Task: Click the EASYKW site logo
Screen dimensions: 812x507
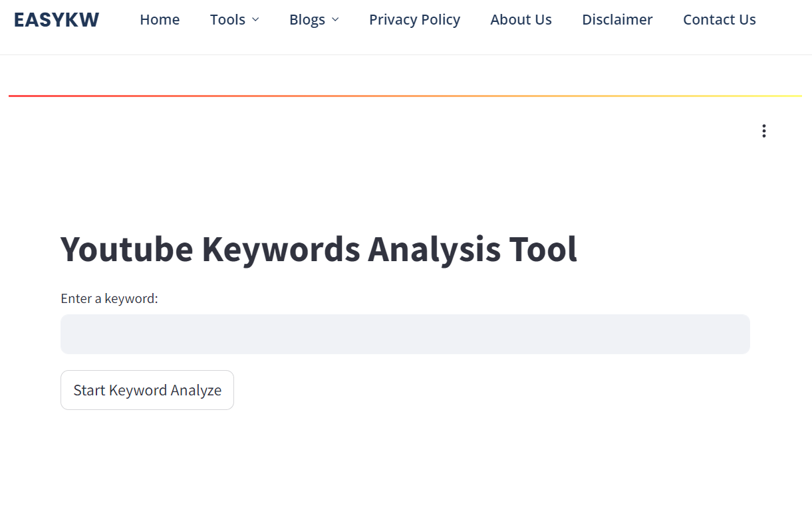Action: [57, 20]
